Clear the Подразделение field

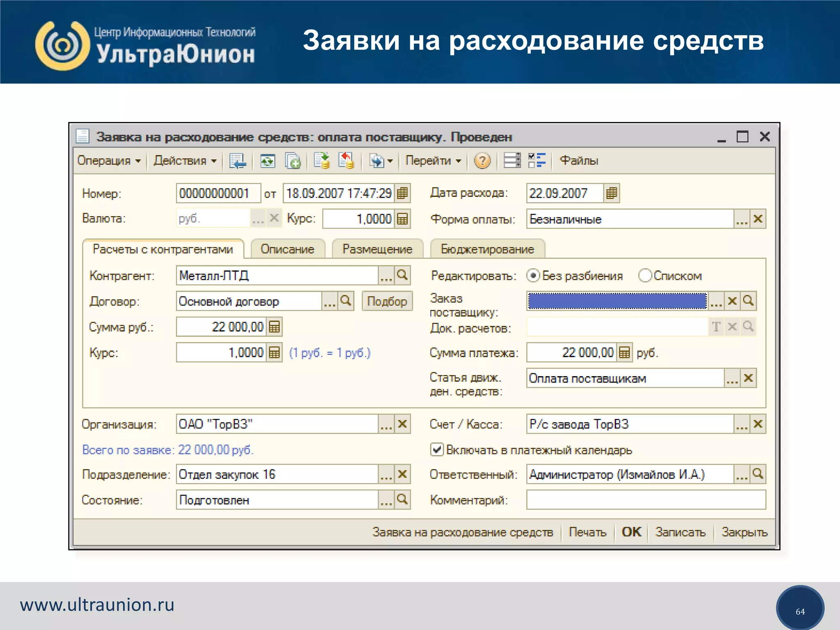pos(402,474)
